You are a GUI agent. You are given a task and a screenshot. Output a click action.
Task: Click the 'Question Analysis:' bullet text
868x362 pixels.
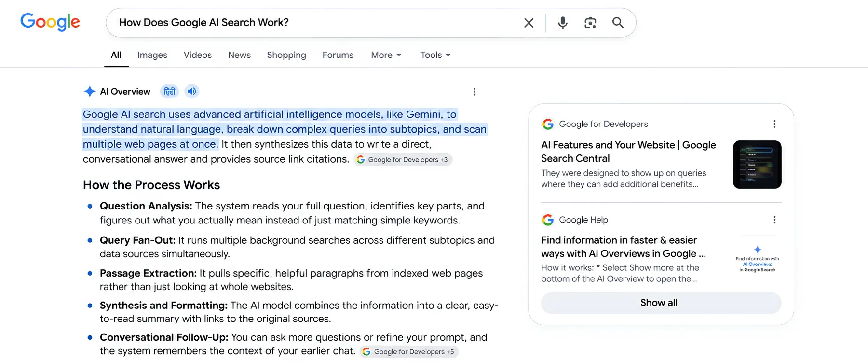146,206
